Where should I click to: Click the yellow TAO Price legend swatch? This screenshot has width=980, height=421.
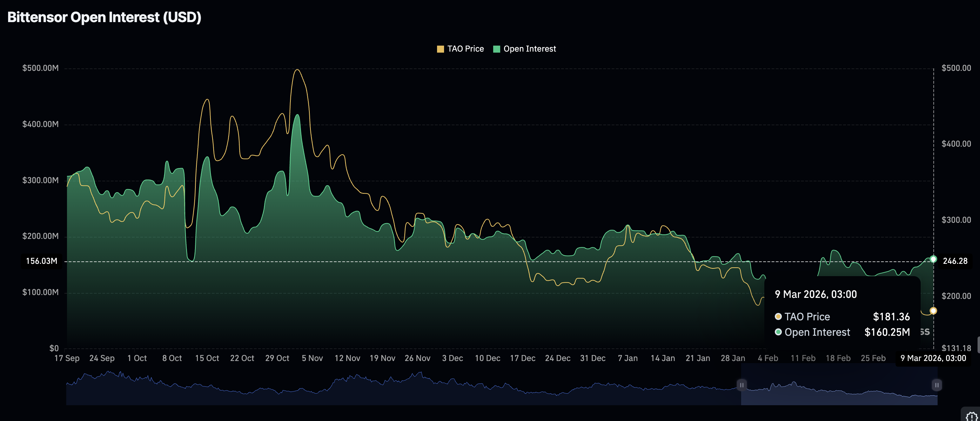tap(440, 49)
